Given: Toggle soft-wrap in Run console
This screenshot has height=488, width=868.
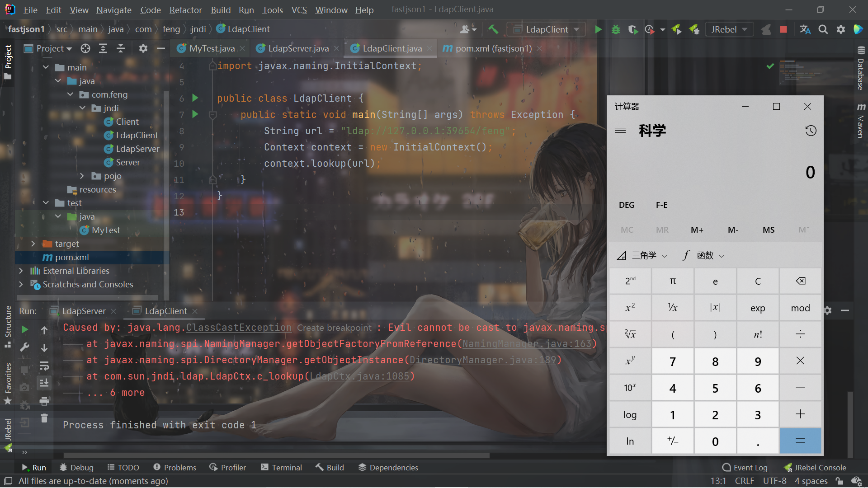Looking at the screenshot, I should 44,366.
